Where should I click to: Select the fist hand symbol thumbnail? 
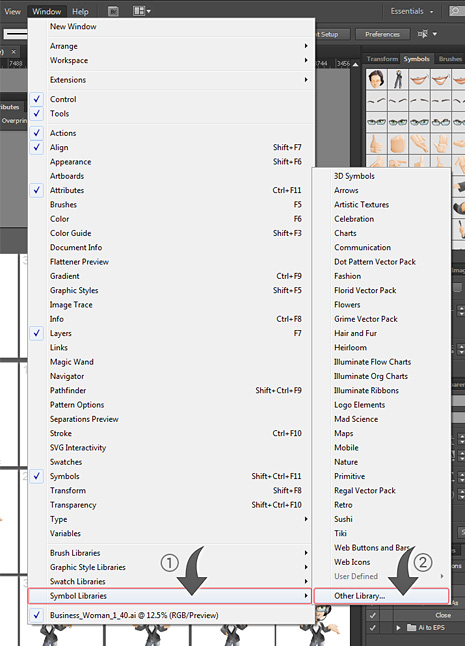click(x=398, y=144)
